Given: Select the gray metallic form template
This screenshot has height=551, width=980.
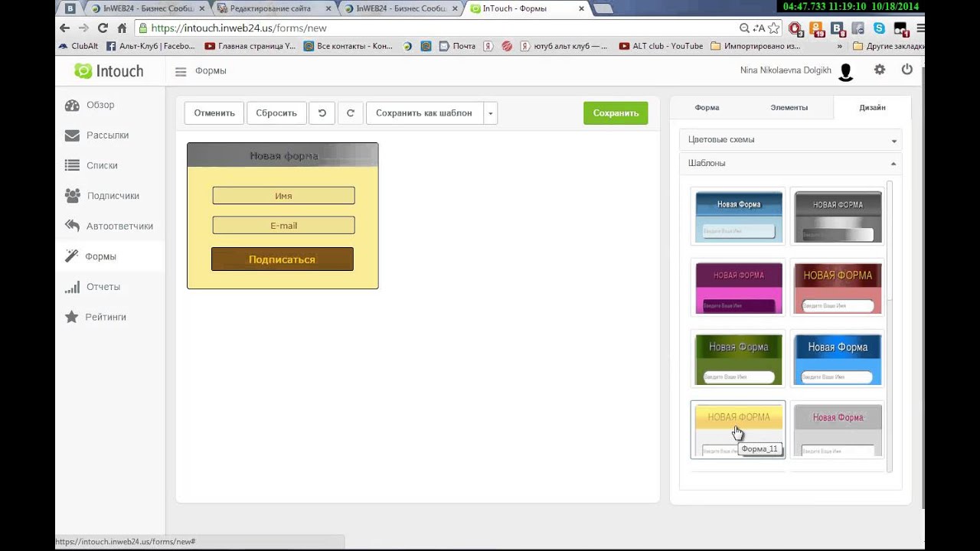Looking at the screenshot, I should pyautogui.click(x=838, y=217).
